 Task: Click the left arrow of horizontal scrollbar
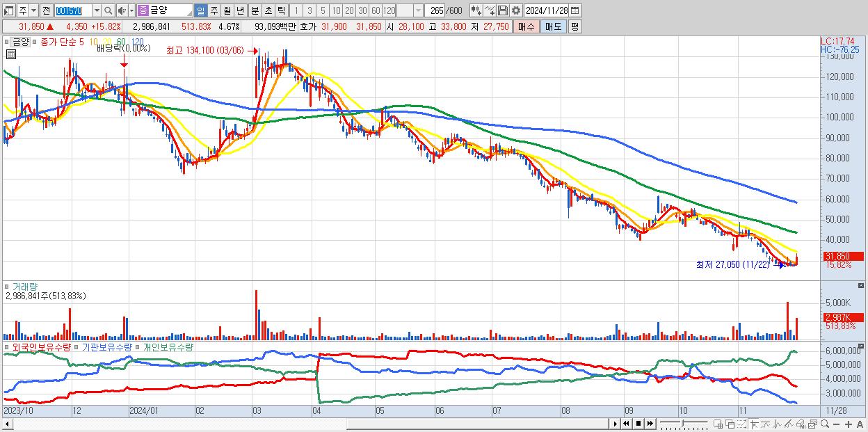click(8, 424)
